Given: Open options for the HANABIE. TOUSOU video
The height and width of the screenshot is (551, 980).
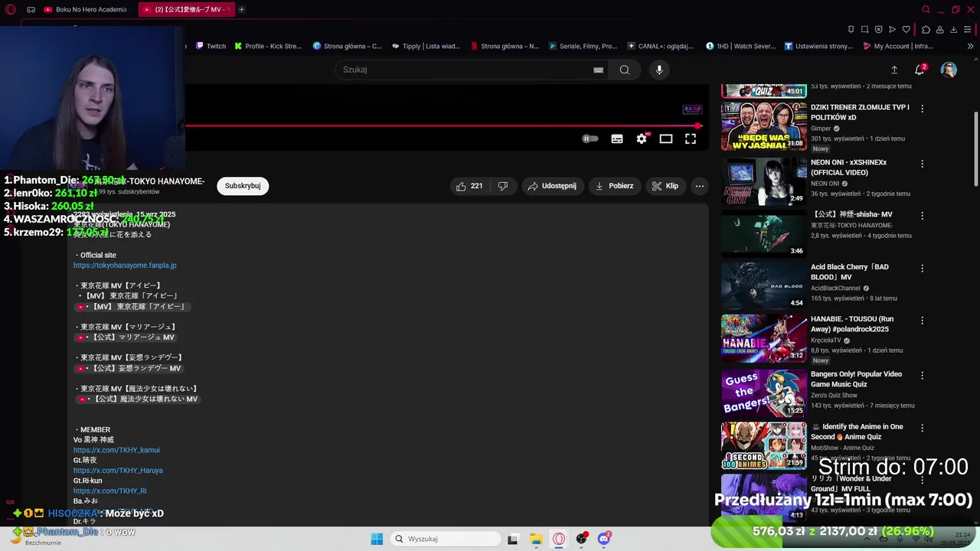Looking at the screenshot, I should click(922, 321).
